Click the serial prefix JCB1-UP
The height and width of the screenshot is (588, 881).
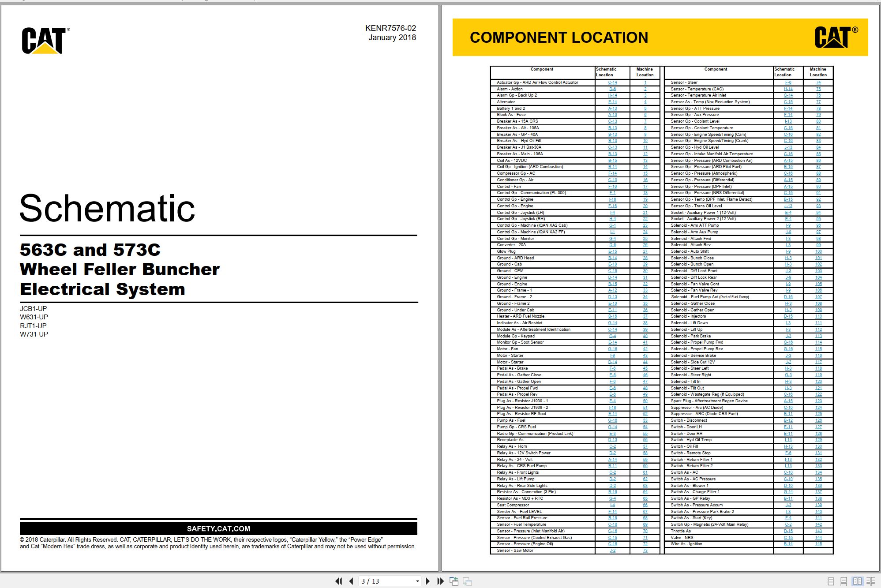click(34, 309)
